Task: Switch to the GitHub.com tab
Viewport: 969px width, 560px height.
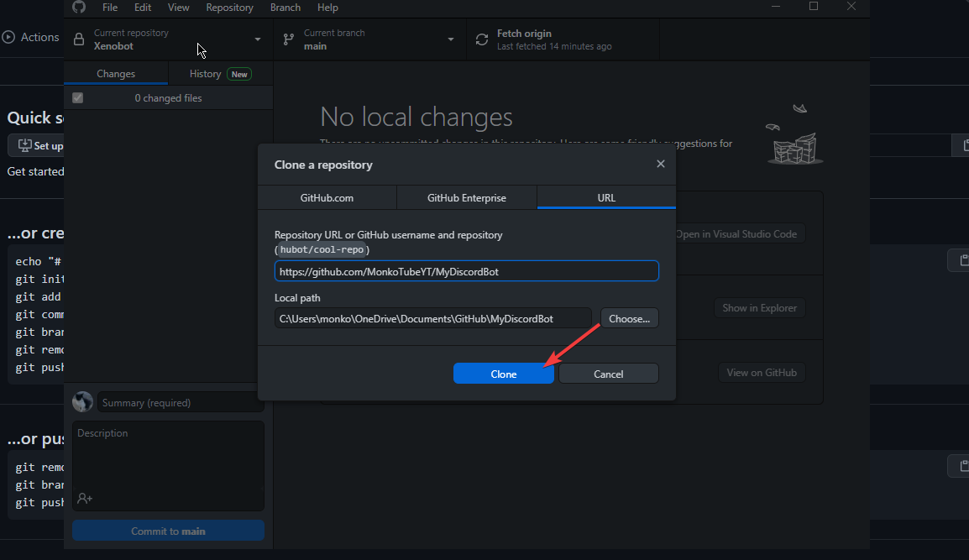Action: [x=327, y=198]
